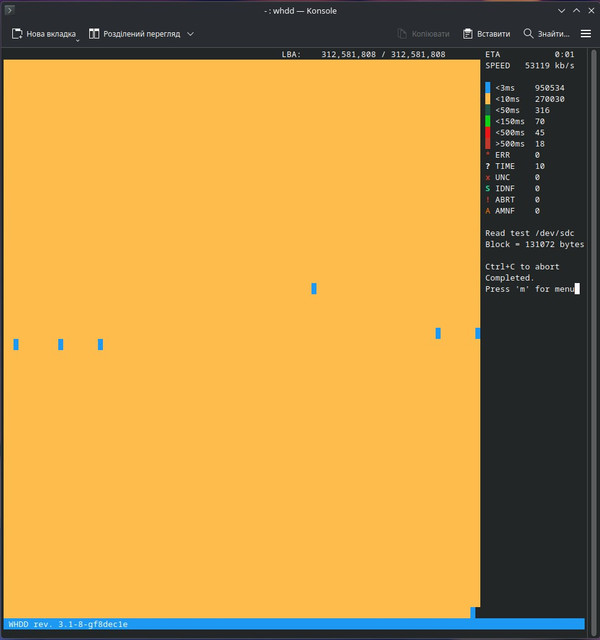This screenshot has width=600, height=640.
Task: Click the 'Block = 131072 bytes' line
Action: tap(535, 244)
